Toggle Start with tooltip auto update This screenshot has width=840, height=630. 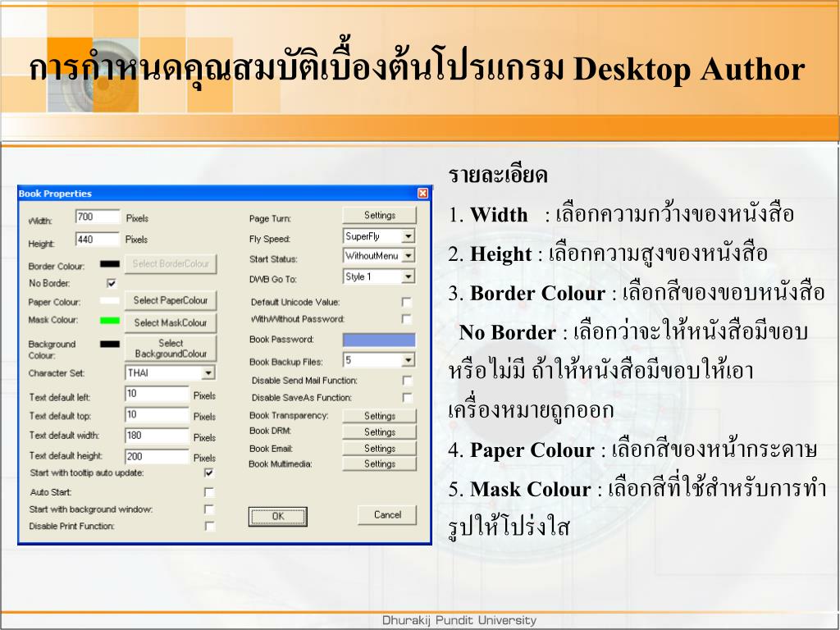[209, 473]
